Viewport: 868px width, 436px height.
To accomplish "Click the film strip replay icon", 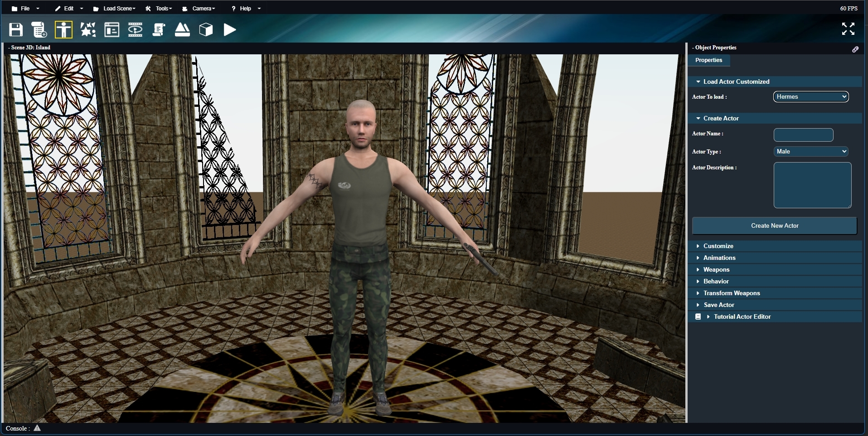I will pos(135,30).
